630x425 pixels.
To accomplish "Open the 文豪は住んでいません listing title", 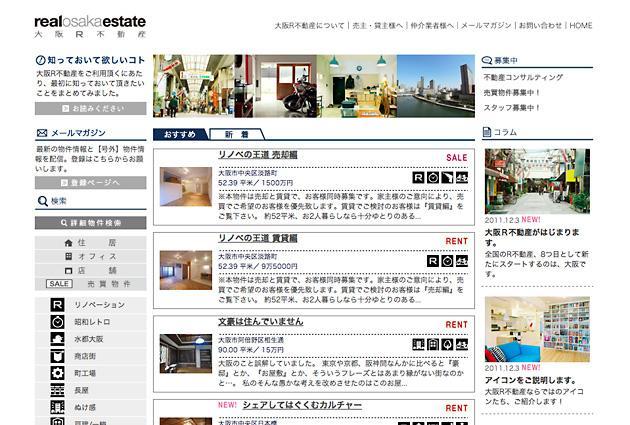I will [x=261, y=322].
